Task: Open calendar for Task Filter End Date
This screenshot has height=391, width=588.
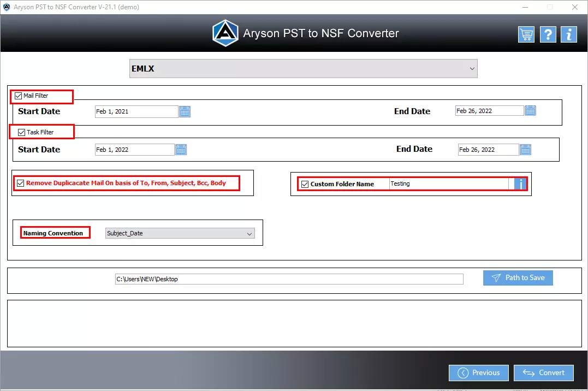Action: coord(525,150)
